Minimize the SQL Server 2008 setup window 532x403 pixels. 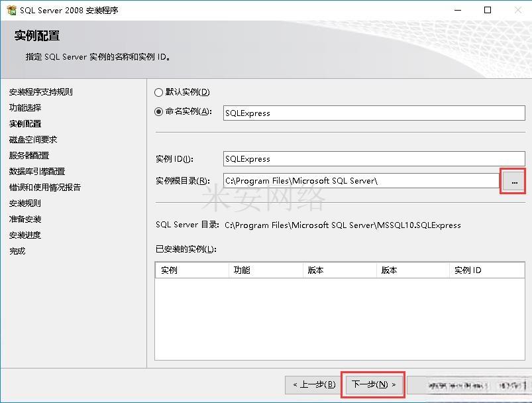point(458,10)
